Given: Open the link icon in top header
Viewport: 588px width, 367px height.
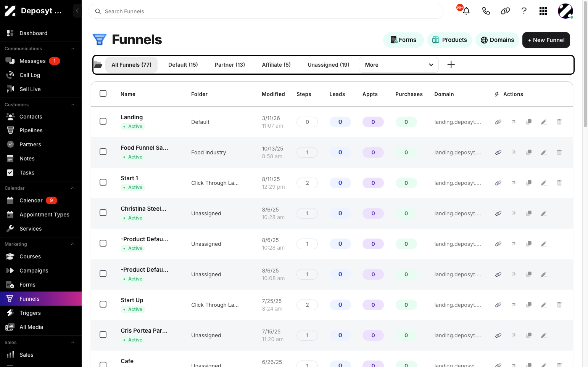Looking at the screenshot, I should tap(505, 11).
